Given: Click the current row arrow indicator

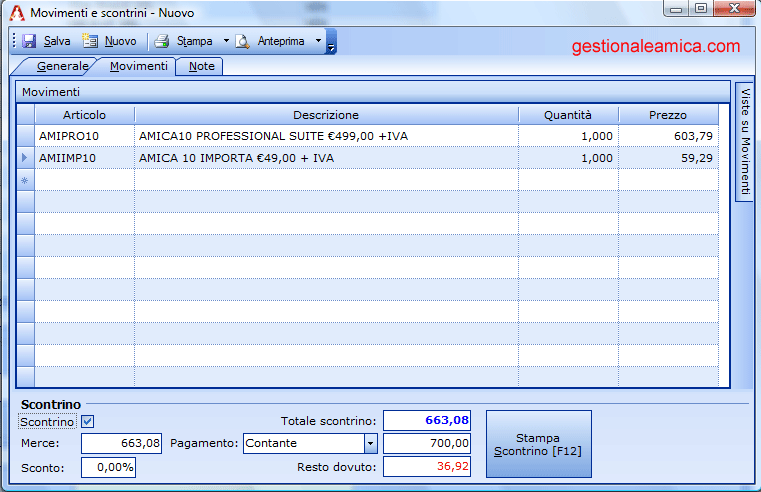Looking at the screenshot, I should click(x=25, y=158).
